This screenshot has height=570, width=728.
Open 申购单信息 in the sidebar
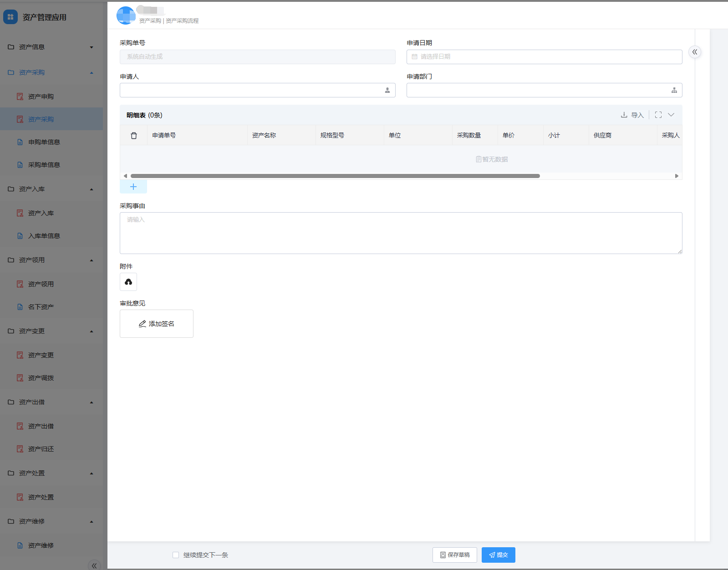44,142
